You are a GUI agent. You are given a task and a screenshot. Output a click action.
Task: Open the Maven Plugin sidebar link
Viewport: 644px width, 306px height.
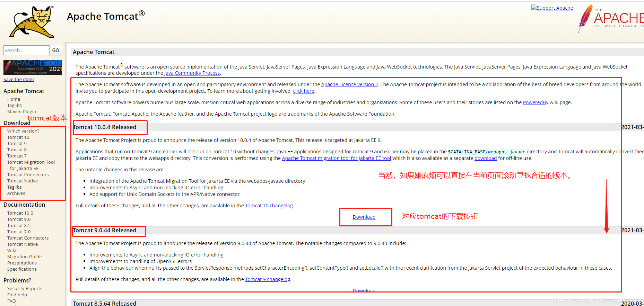(x=22, y=111)
